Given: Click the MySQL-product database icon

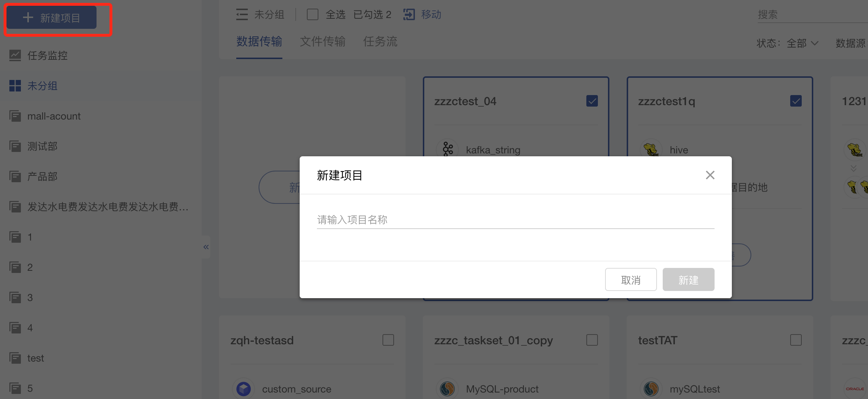Looking at the screenshot, I should (x=447, y=389).
